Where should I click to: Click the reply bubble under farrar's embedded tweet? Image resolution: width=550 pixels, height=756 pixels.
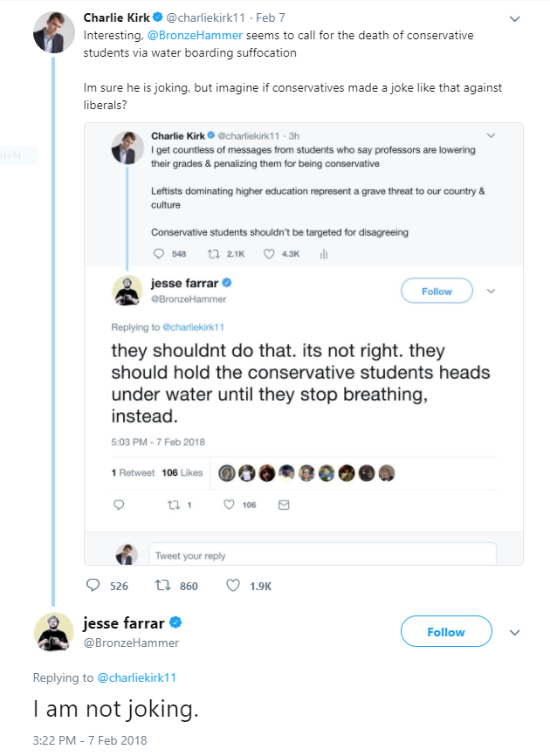click(x=119, y=504)
